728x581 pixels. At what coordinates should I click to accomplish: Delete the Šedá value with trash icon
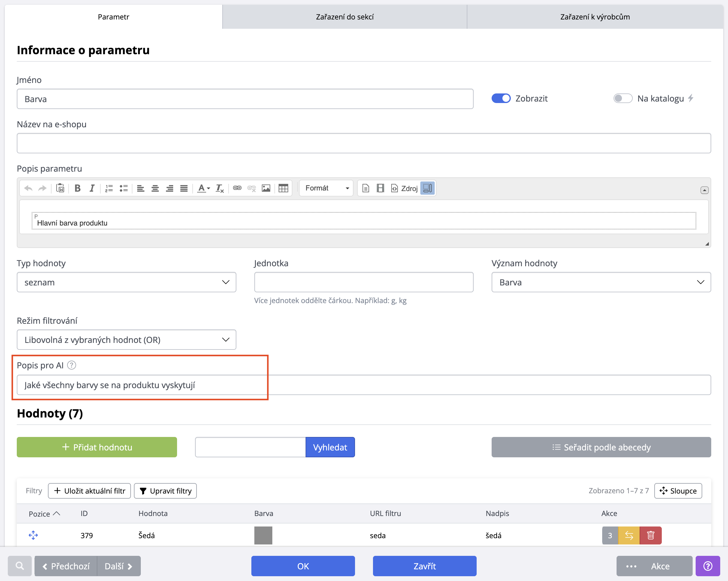point(650,535)
